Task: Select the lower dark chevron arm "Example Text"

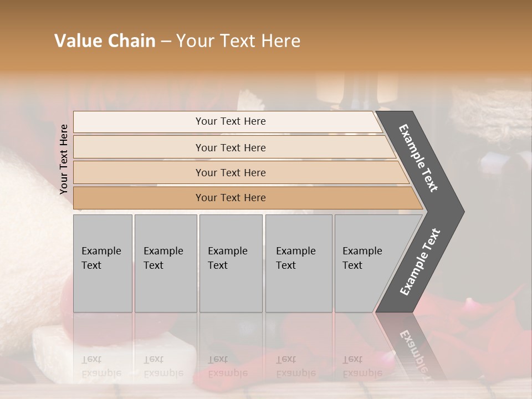Action: 420,262
